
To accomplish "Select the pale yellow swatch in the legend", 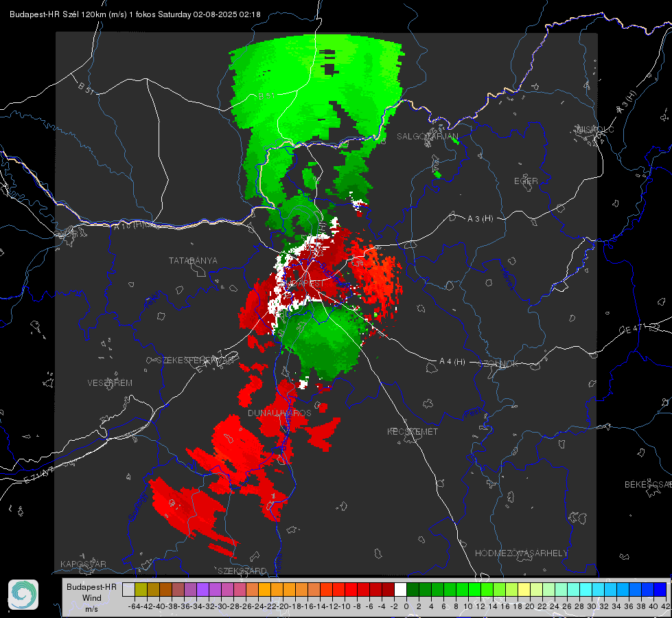I will tap(524, 589).
